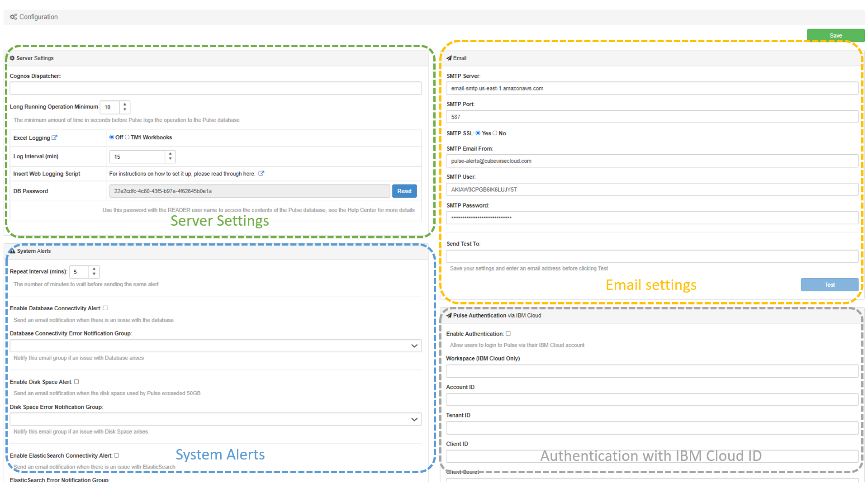
Task: Increase the Log Interval value
Action: [171, 154]
